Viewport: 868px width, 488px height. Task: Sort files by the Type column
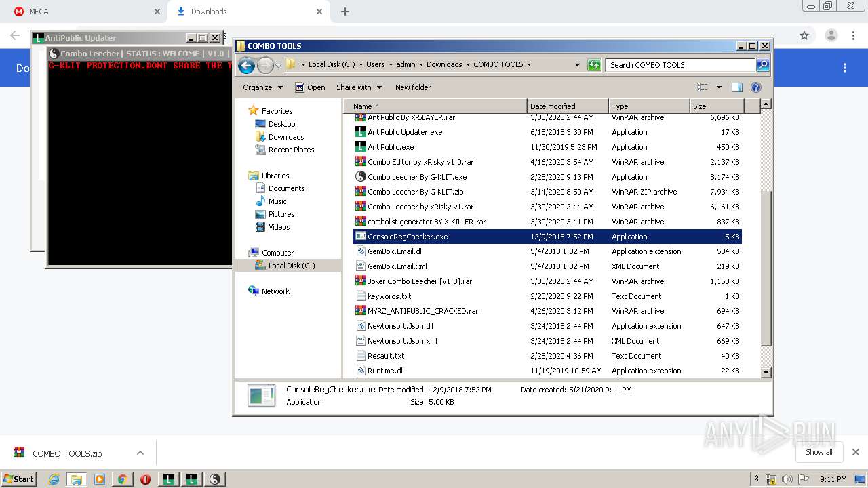click(x=648, y=106)
